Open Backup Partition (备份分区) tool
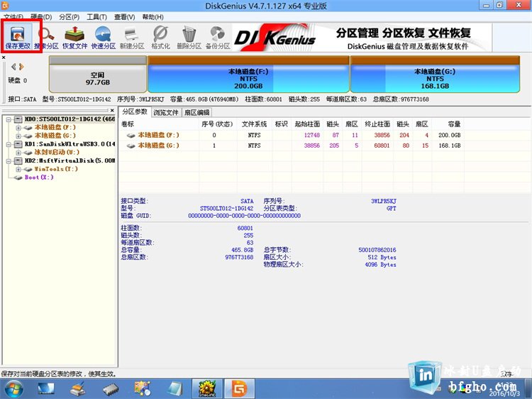Screen dimensions: 532x399 218,37
